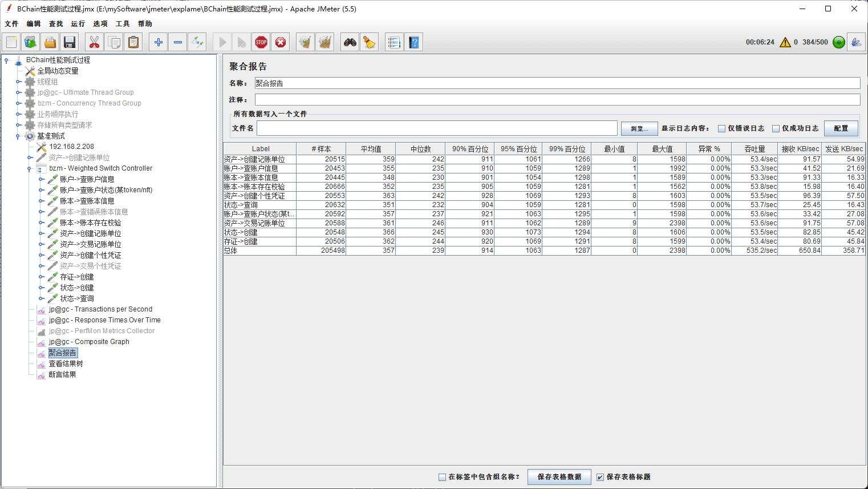Image resolution: width=868 pixels, height=489 pixels.
Task: Click the Save test plan icon
Action: [x=70, y=42]
